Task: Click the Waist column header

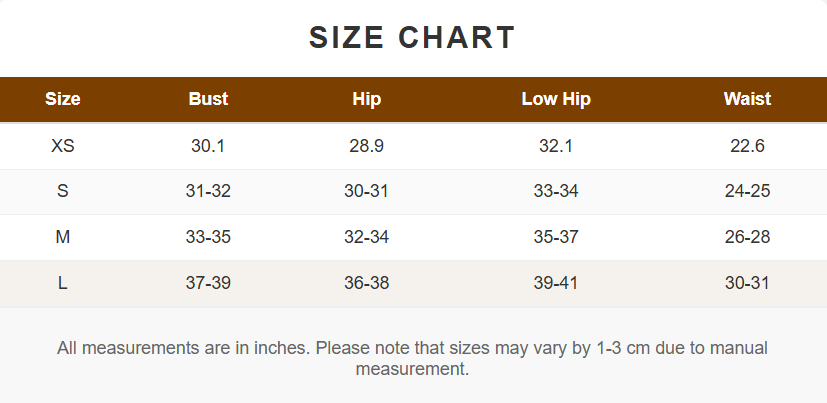Action: [747, 99]
